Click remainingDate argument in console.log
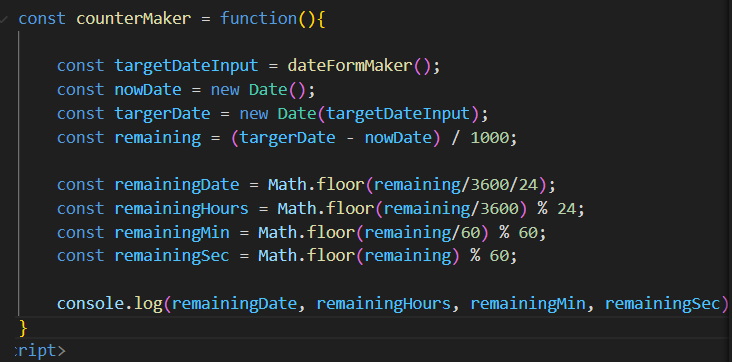 pos(234,304)
